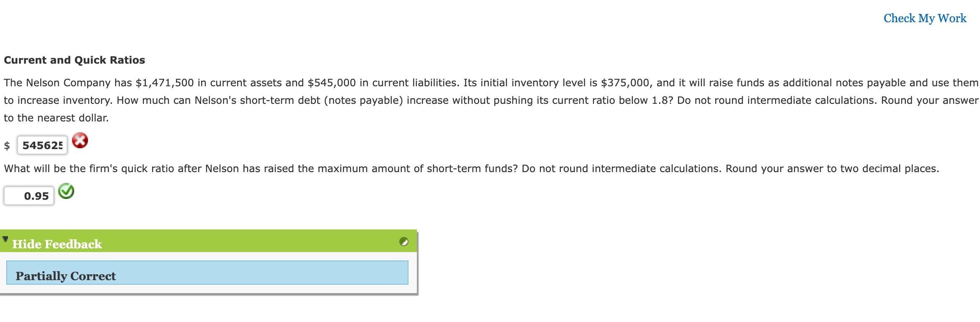Screen dimensions: 980x322
Task: Click the green correct checkmark icon
Action: pyautogui.click(x=66, y=191)
